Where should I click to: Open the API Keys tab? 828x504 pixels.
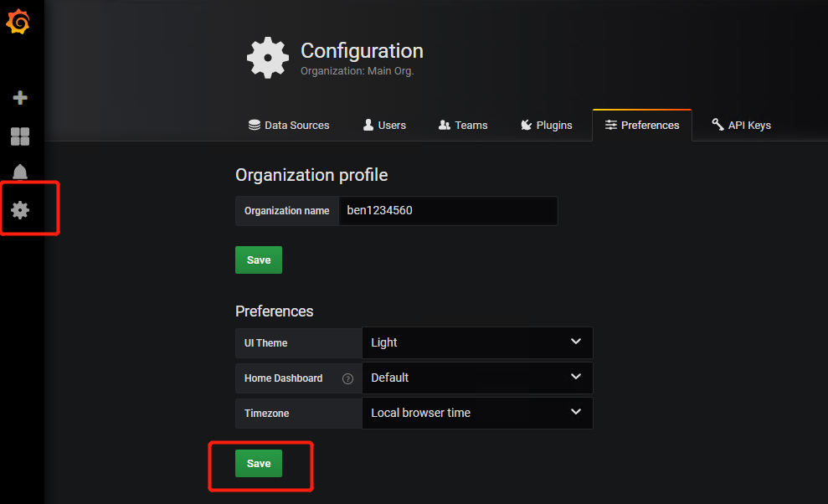click(x=741, y=126)
